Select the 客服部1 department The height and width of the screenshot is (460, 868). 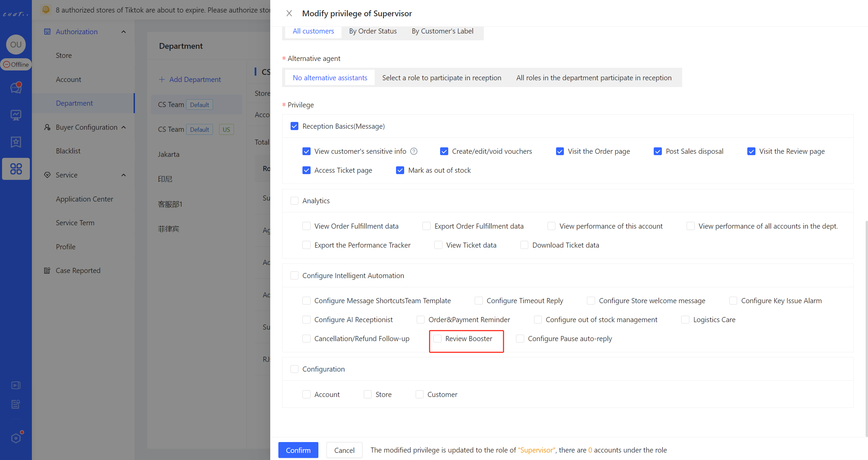(170, 204)
